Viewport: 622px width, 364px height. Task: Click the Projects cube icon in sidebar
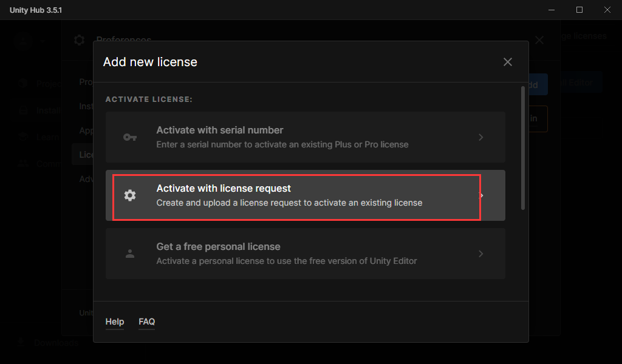pos(23,84)
